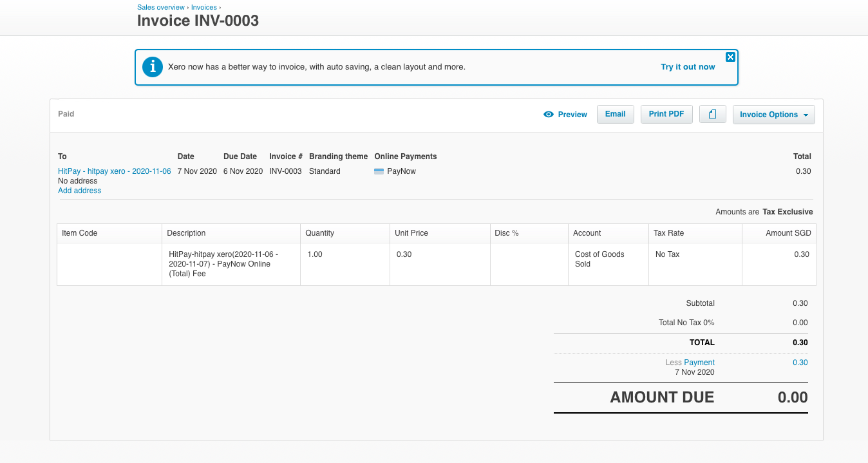868x463 pixels.
Task: Click the blue info icon in banner
Action: (x=153, y=66)
